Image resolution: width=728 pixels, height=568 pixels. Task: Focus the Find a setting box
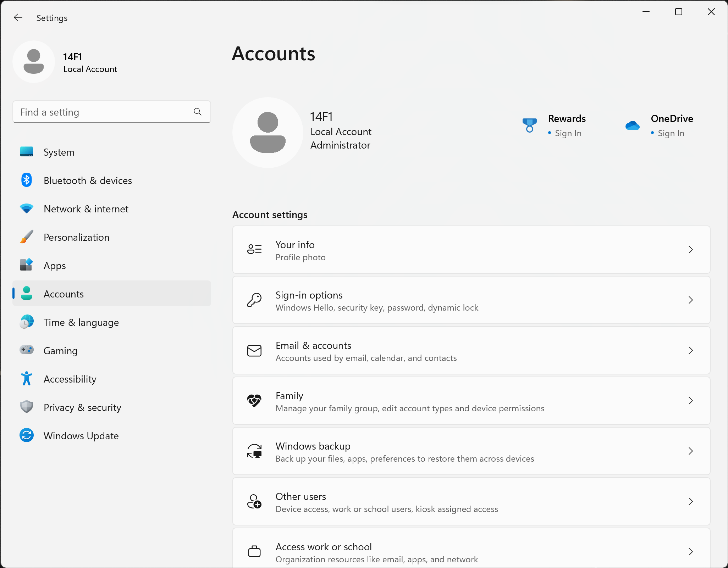[x=103, y=112]
